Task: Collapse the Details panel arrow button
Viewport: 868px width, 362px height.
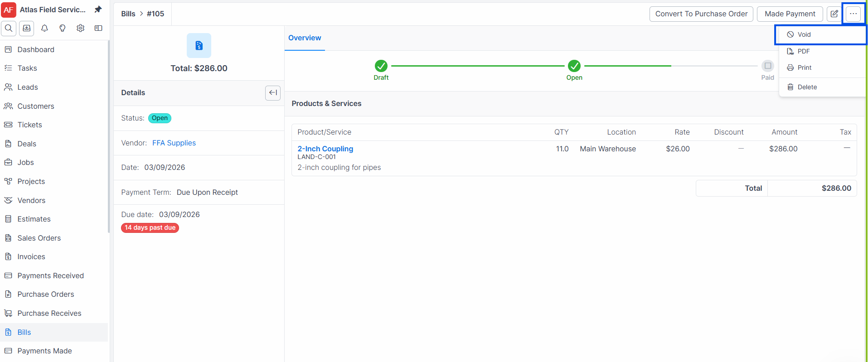Action: [273, 93]
